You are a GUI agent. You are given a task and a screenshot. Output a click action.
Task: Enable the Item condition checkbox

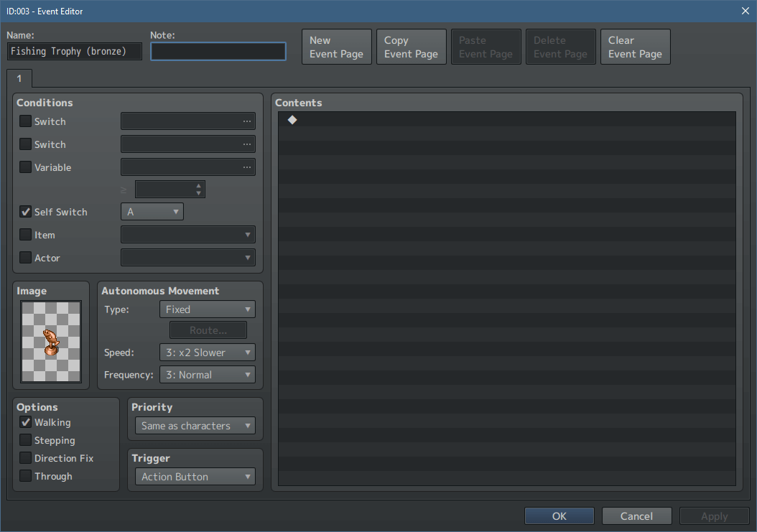(x=25, y=235)
